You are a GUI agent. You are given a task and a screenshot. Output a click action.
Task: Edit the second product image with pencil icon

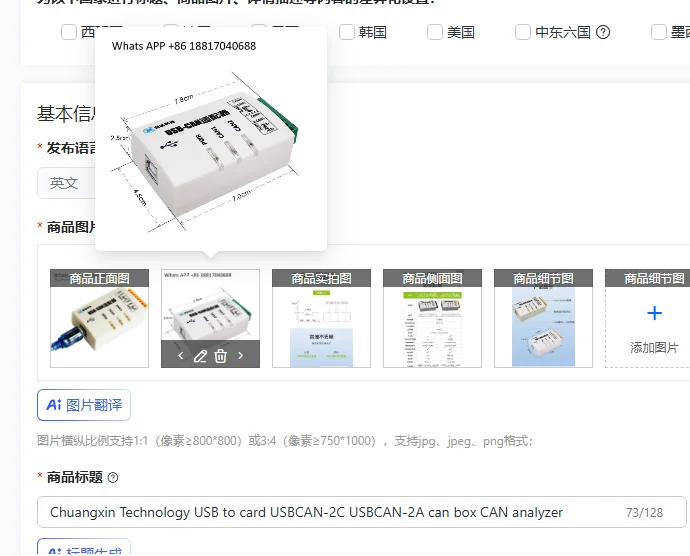click(200, 356)
